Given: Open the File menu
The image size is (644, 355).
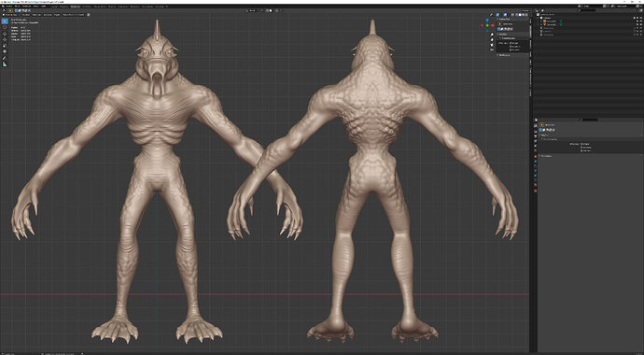Looking at the screenshot, I should [9, 7].
